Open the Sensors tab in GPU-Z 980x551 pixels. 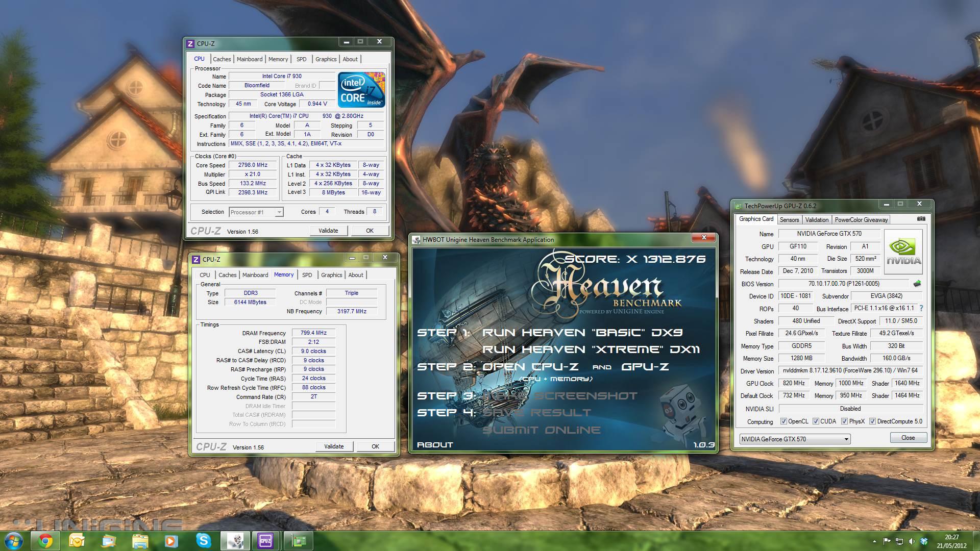pyautogui.click(x=789, y=220)
